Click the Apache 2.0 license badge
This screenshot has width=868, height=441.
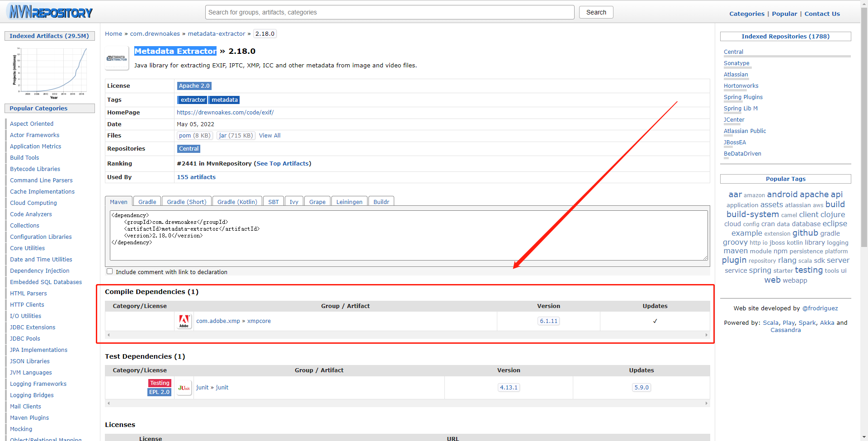pyautogui.click(x=194, y=86)
